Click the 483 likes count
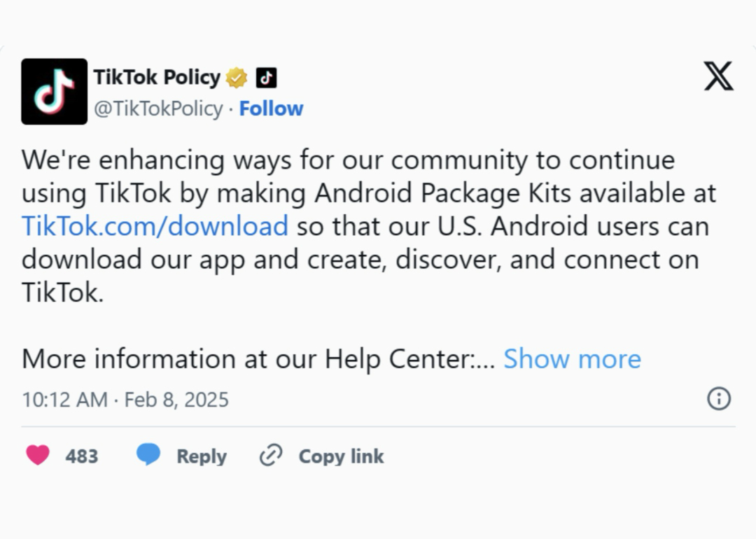This screenshot has height=539, width=756. coord(82,456)
